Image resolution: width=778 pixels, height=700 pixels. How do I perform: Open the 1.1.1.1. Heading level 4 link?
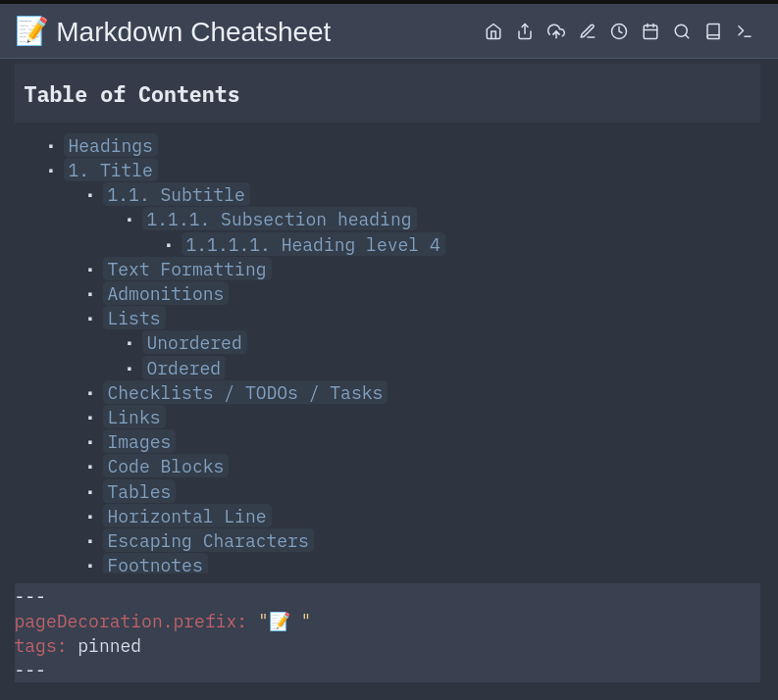pos(313,245)
